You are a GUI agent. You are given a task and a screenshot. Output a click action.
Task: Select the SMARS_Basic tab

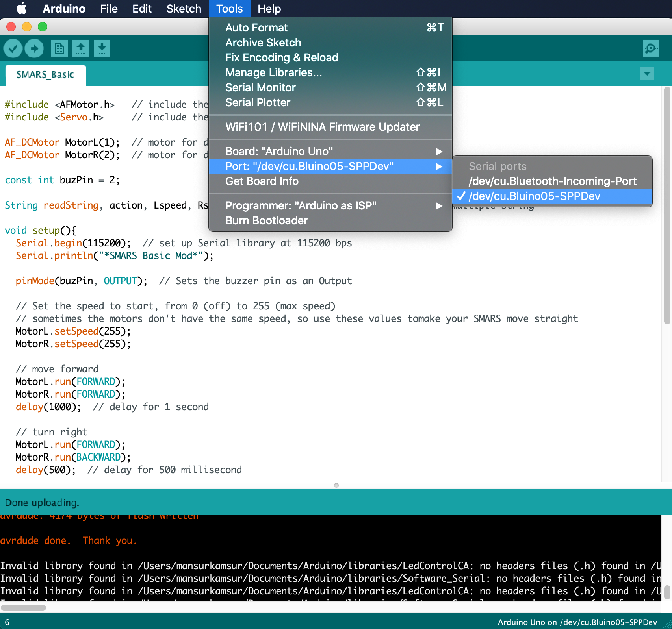[45, 75]
